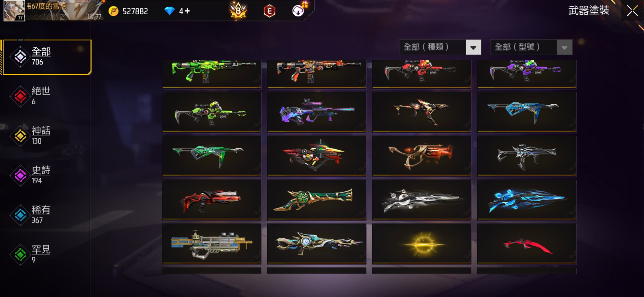Switch to the 神話 130 category tab
Image resolution: width=644 pixels, height=297 pixels.
pos(45,136)
